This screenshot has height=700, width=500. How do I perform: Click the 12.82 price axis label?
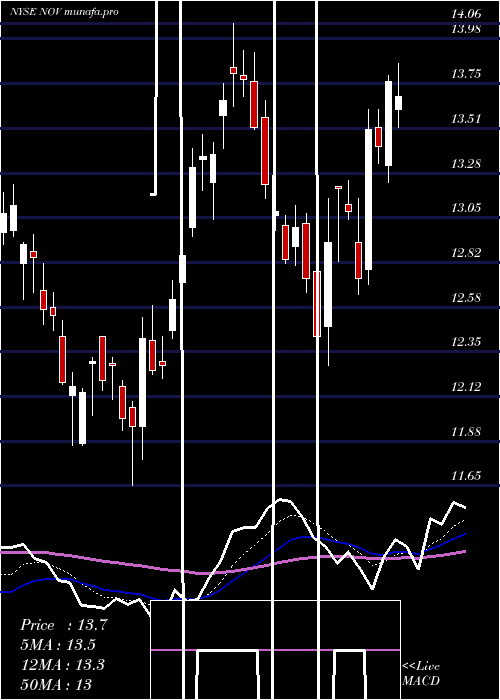[466, 253]
